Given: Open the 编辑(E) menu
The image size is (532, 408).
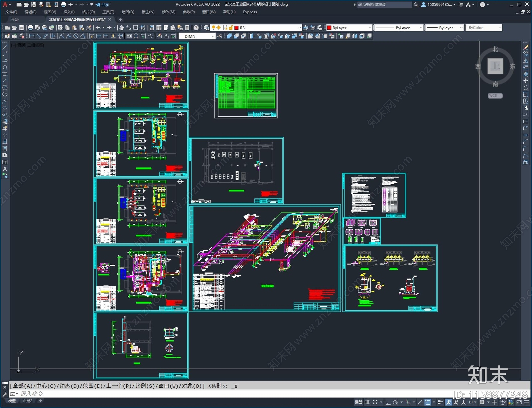Looking at the screenshot, I should (x=31, y=12).
